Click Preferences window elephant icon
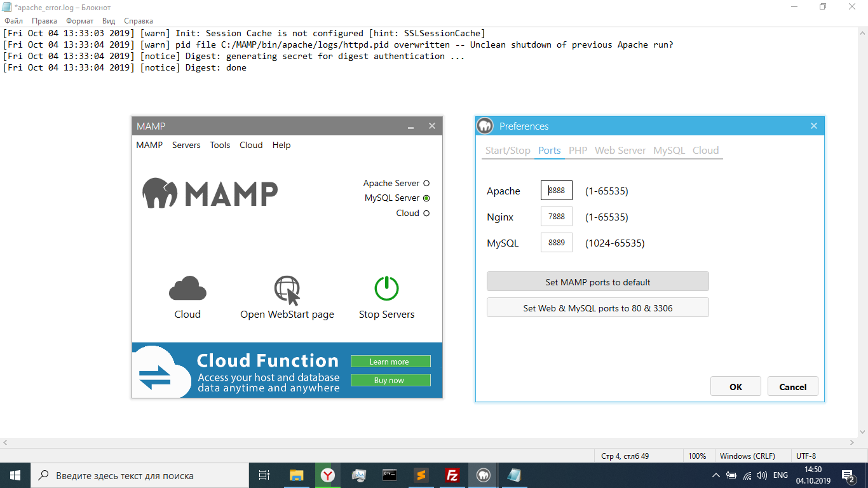Image resolution: width=868 pixels, height=488 pixels. coord(485,126)
